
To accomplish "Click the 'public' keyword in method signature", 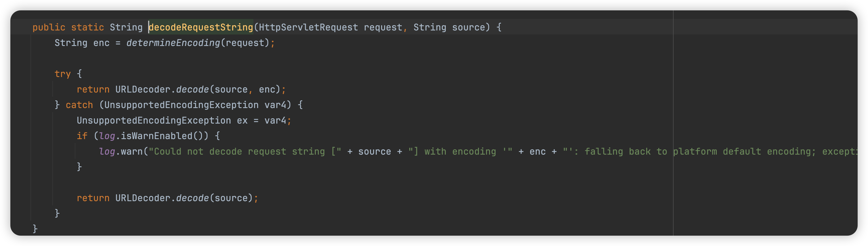I will pyautogui.click(x=49, y=27).
